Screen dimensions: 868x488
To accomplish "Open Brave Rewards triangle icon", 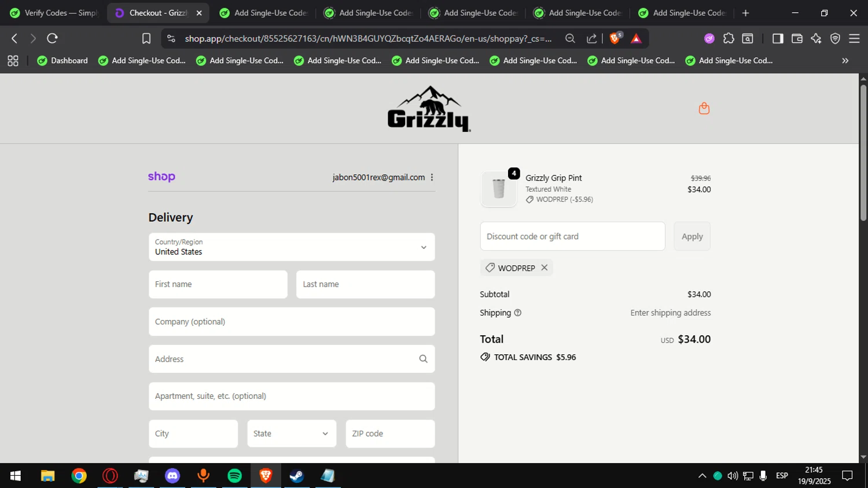I will pyautogui.click(x=636, y=38).
